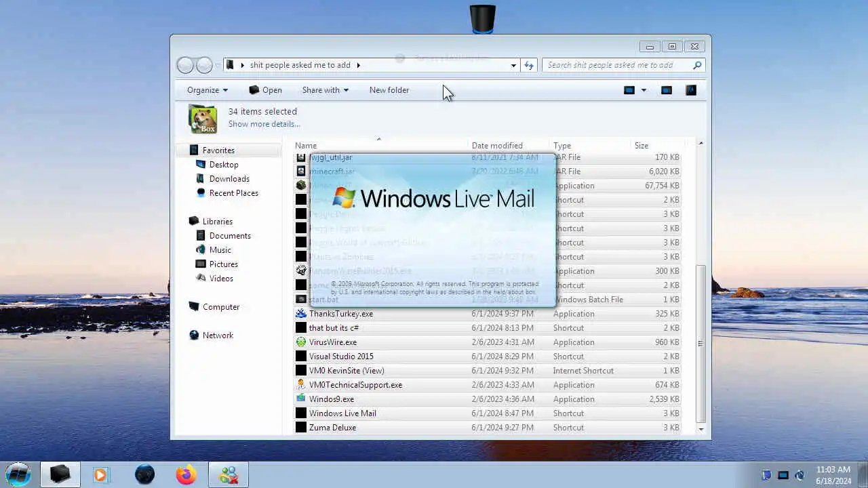This screenshot has width=868, height=488.
Task: Open the Pictures library
Action: point(223,264)
